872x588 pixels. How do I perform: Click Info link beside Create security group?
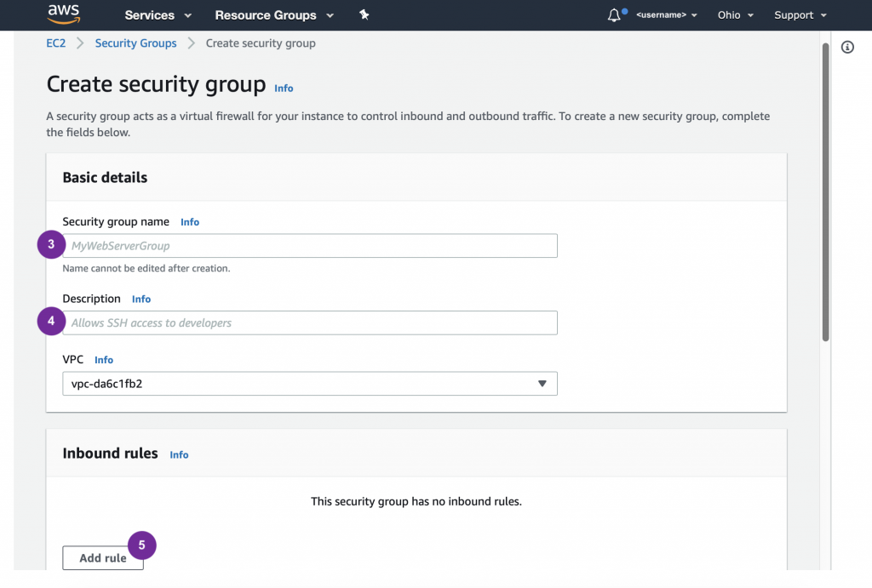pos(284,88)
